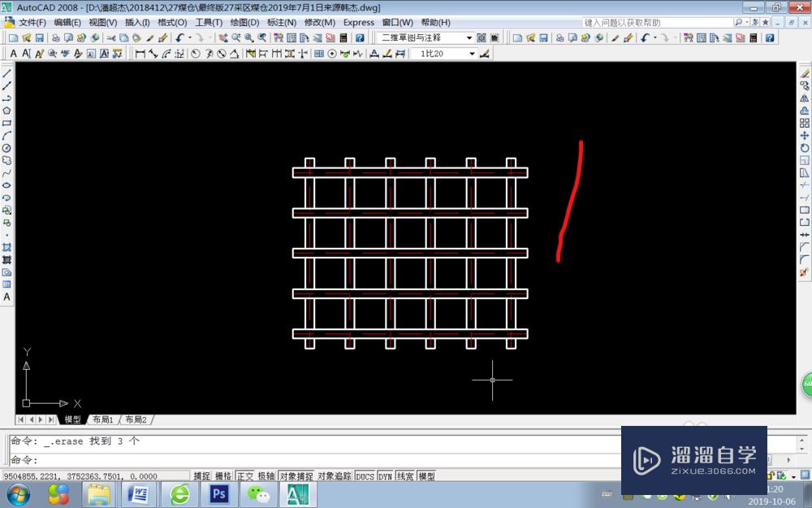812x508 pixels.
Task: Expand the 1比20 annotation scale dropdown
Action: tap(473, 54)
